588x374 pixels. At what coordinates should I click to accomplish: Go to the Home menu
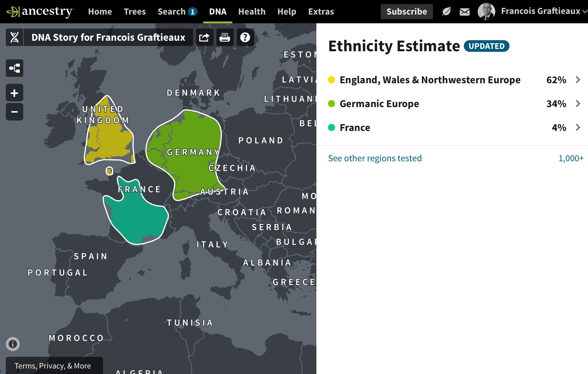click(100, 12)
